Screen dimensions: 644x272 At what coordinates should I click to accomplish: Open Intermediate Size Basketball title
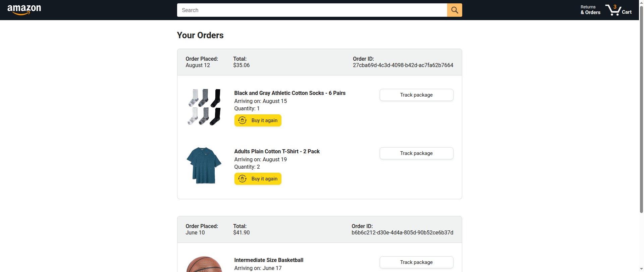click(269, 260)
